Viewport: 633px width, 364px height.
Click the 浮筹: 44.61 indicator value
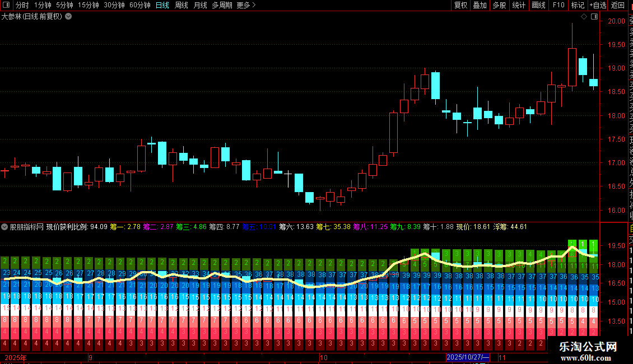point(510,227)
